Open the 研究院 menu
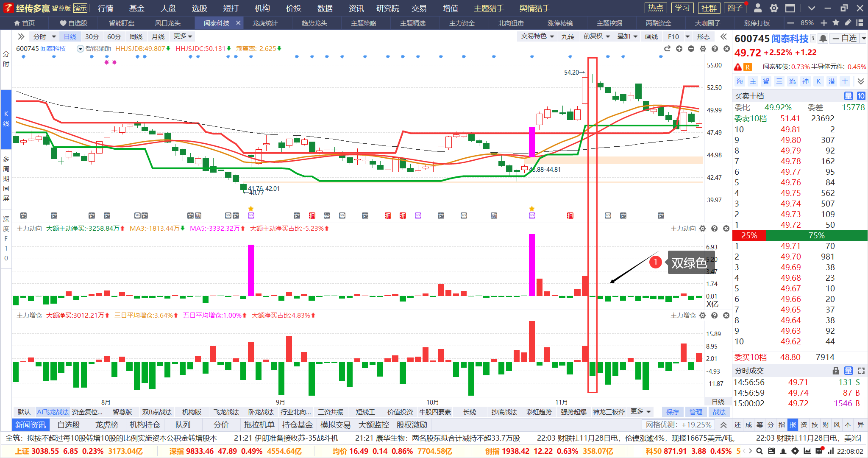 [388, 8]
